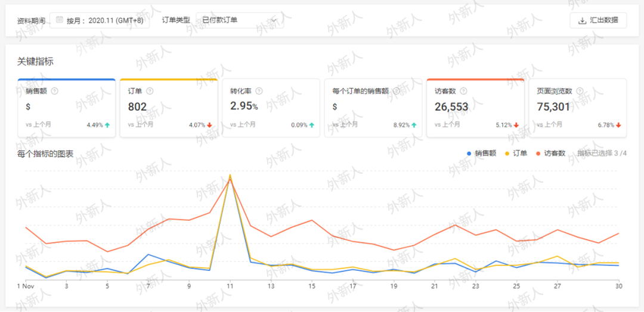Click the x-axis label 15
Screen dimensions: 644x312
click(x=312, y=285)
